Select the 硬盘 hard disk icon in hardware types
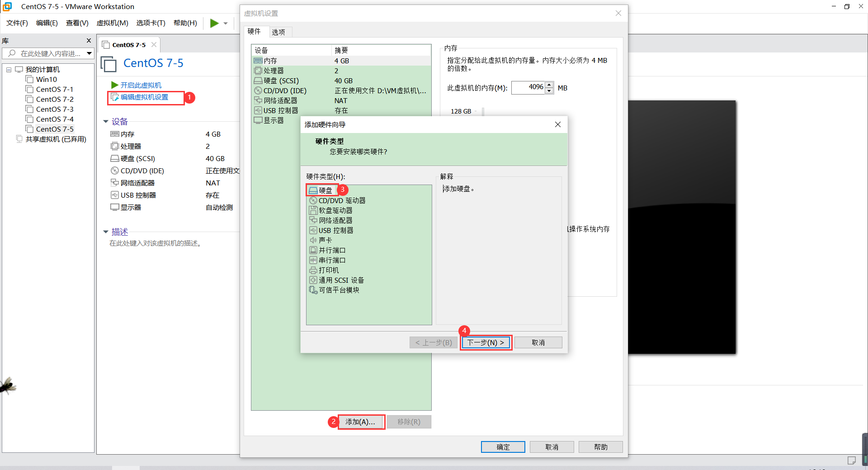This screenshot has width=868, height=470. point(313,190)
